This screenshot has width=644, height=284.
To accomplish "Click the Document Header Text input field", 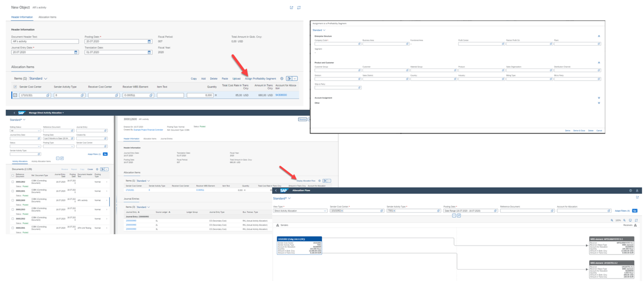I will click(45, 42).
